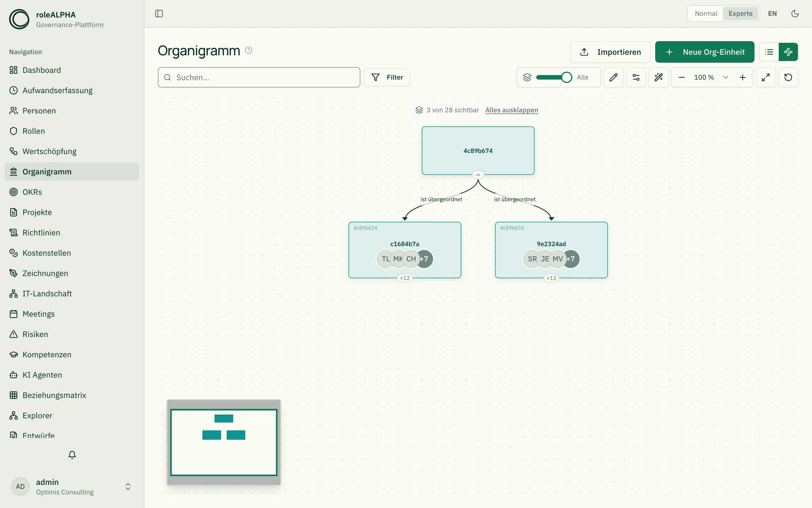
Task: Open help icon beside Organigramm title
Action: click(x=249, y=51)
